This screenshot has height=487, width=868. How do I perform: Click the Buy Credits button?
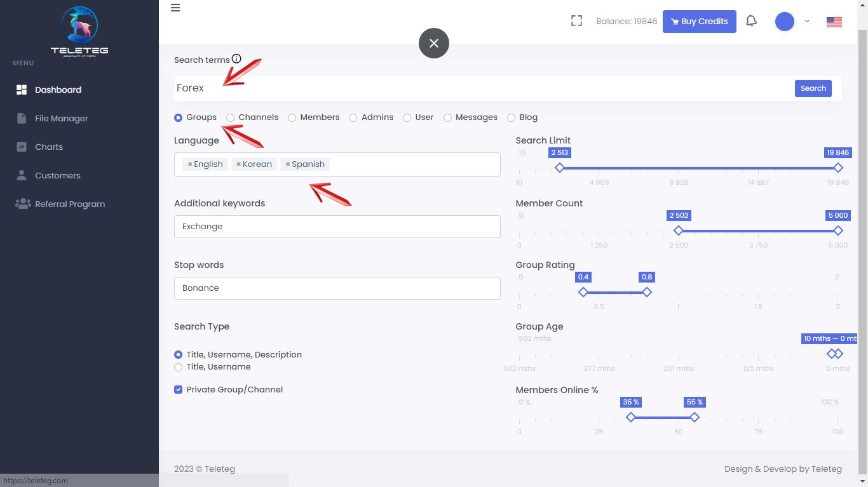tap(699, 22)
